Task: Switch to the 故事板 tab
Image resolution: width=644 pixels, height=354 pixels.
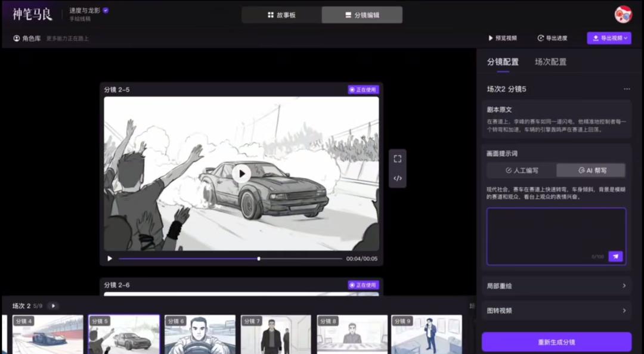Action: [281, 15]
